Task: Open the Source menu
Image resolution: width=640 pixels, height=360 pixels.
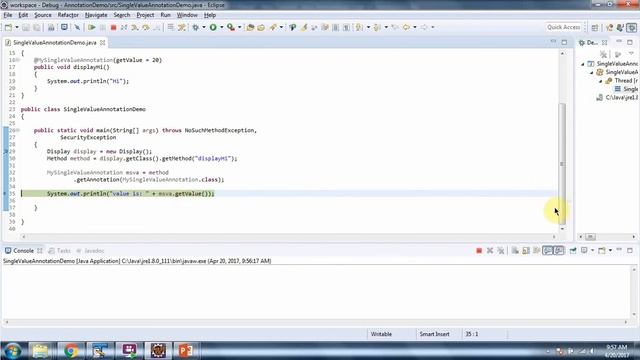Action: [x=42, y=15]
